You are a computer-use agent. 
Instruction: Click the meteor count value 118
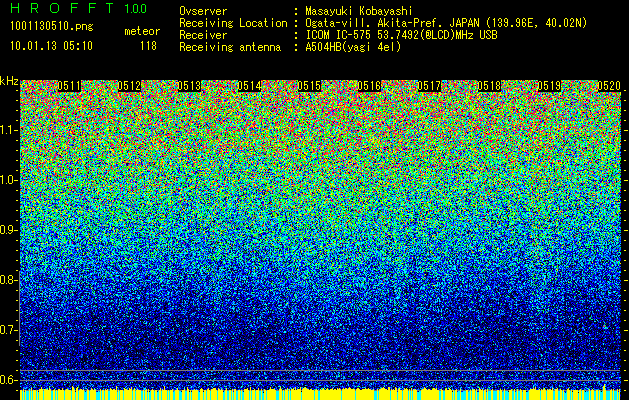pyautogui.click(x=148, y=46)
